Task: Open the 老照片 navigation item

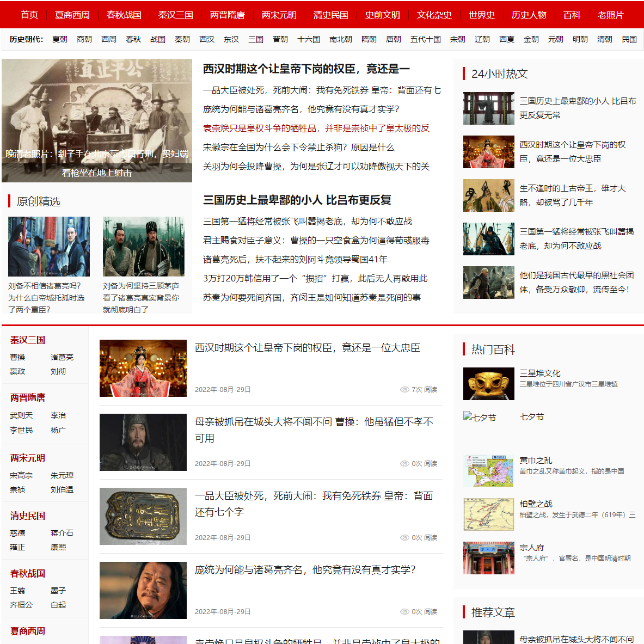Action: (x=610, y=15)
